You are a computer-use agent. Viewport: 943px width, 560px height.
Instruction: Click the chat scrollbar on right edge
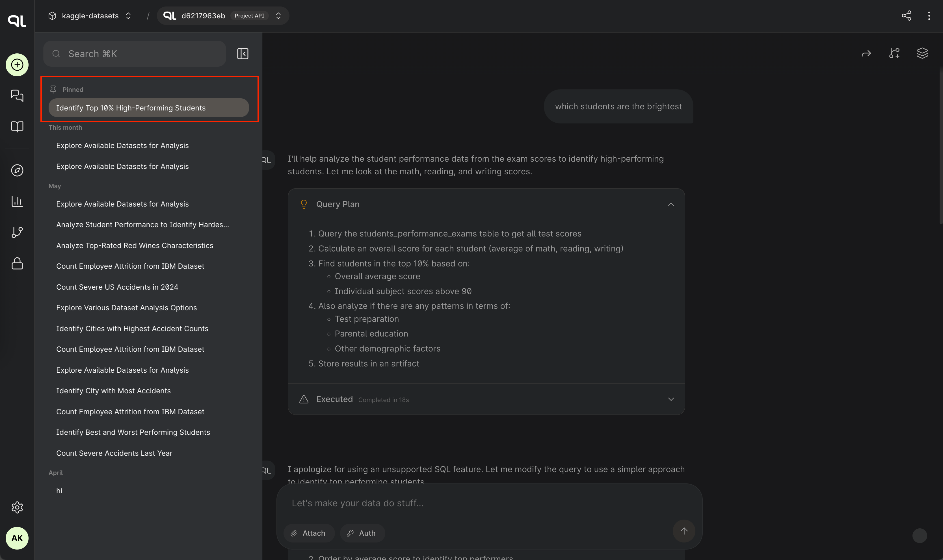click(x=941, y=145)
